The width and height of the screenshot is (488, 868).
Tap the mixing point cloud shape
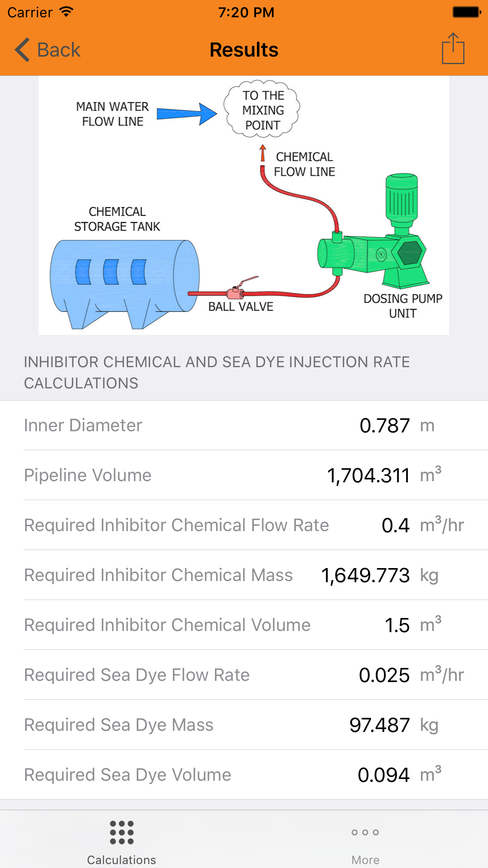click(262, 109)
